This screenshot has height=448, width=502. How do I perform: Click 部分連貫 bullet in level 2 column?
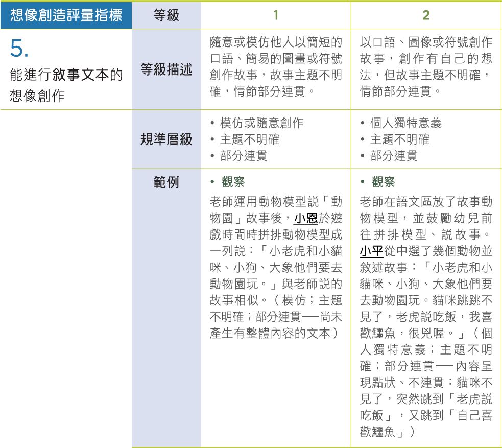point(393,155)
